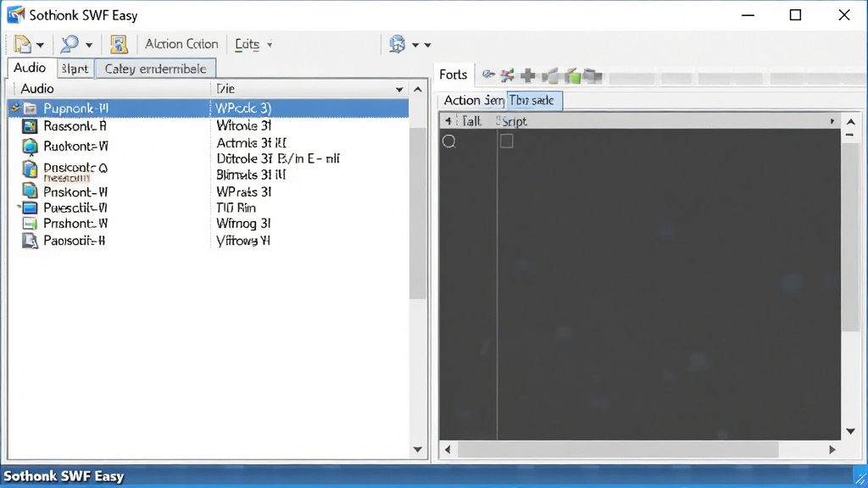The height and width of the screenshot is (488, 868).
Task: Click the new document icon in the toolbar
Action: 22,44
